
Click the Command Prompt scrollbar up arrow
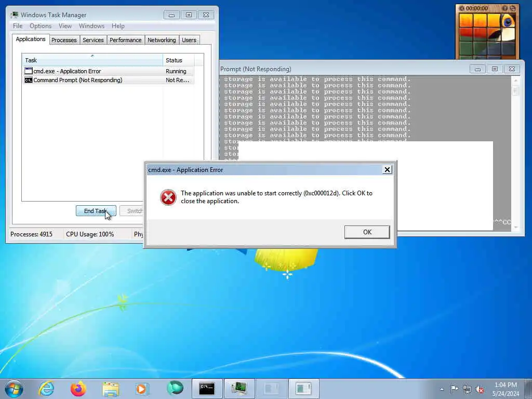point(516,81)
